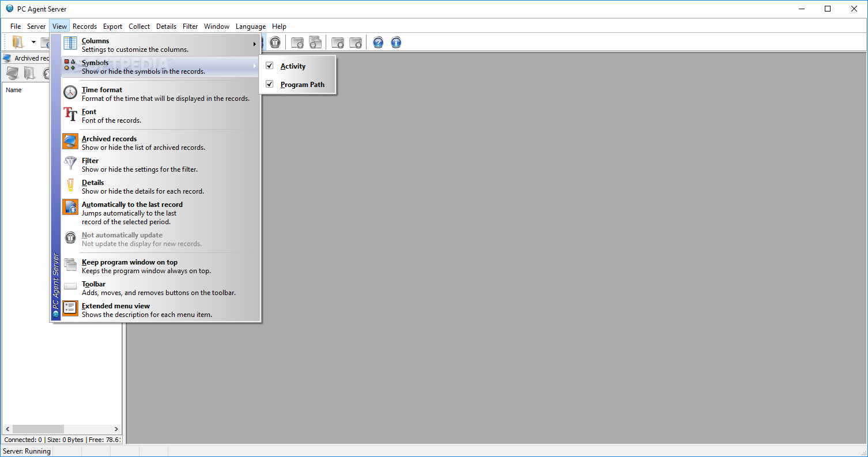The height and width of the screenshot is (457, 868).
Task: Click the right arrow of the horizontal scrollbar
Action: [116, 429]
